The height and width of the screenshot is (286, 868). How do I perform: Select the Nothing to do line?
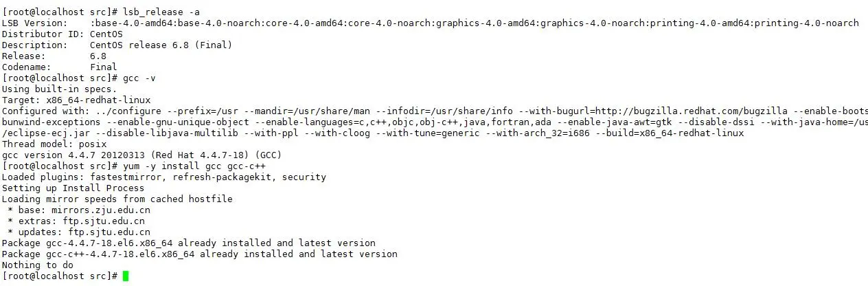[x=38, y=265]
